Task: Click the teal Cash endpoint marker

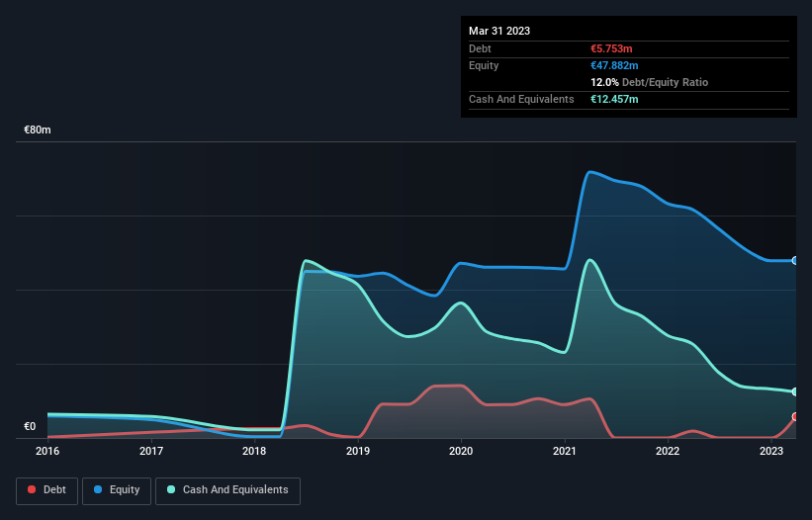Action: click(795, 391)
